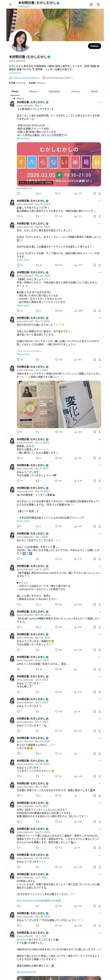110x980 pixels.
Task: Click the Translate bio link
Action: click(x=15, y=73)
